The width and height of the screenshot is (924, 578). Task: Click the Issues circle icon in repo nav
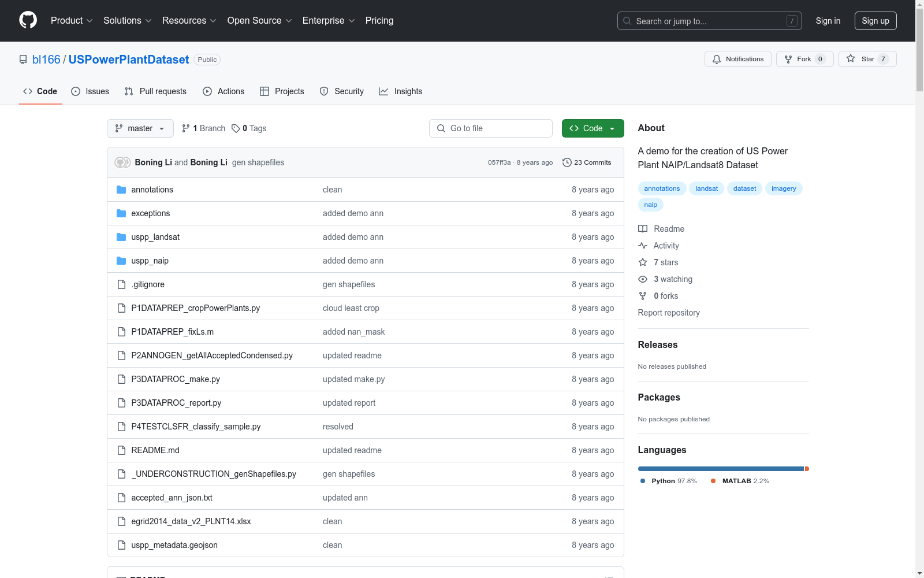click(x=76, y=91)
